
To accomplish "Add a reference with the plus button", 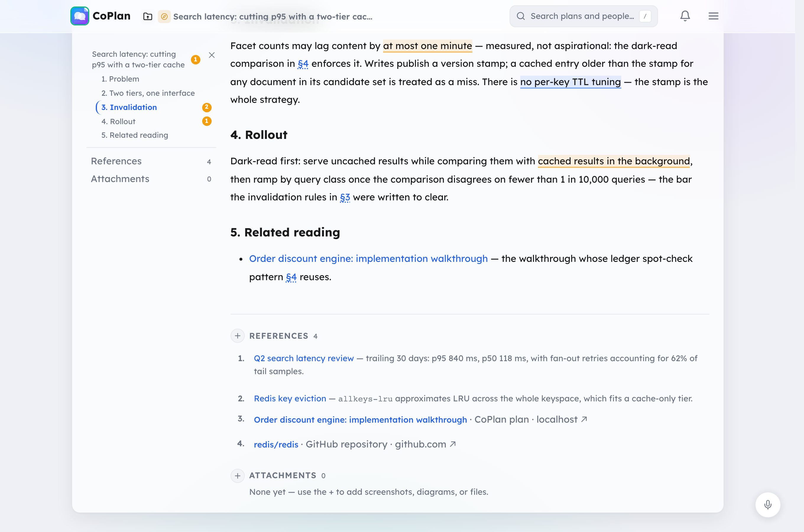I will tap(237, 336).
